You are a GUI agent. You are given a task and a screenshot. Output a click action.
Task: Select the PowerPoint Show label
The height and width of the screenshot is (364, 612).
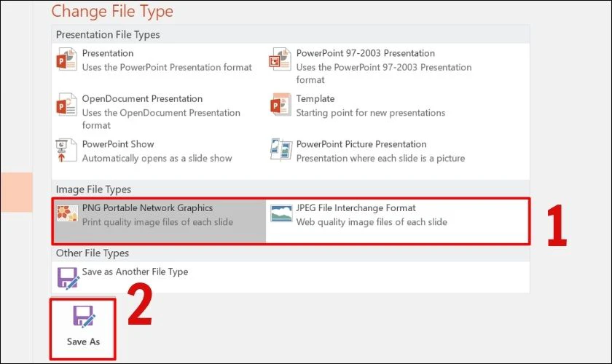118,144
